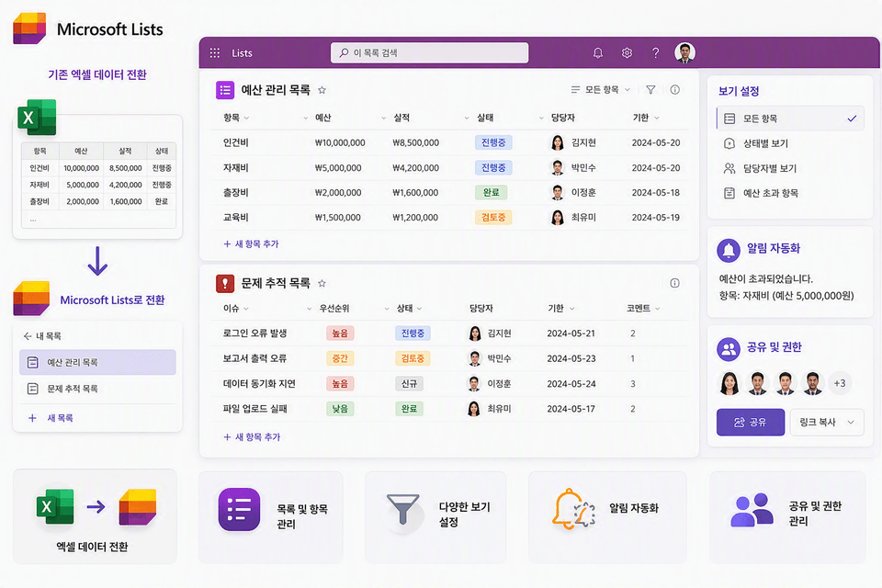Open the user profile avatar in header

[x=684, y=53]
